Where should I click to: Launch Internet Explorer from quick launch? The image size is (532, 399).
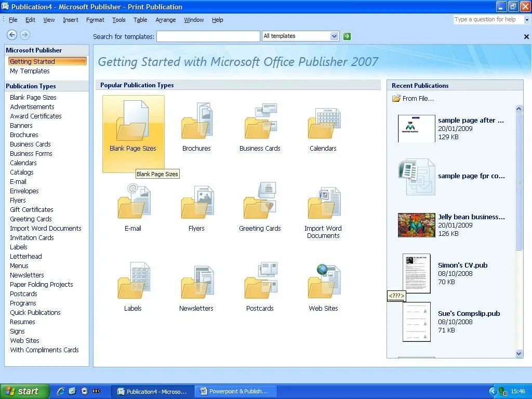61,391
